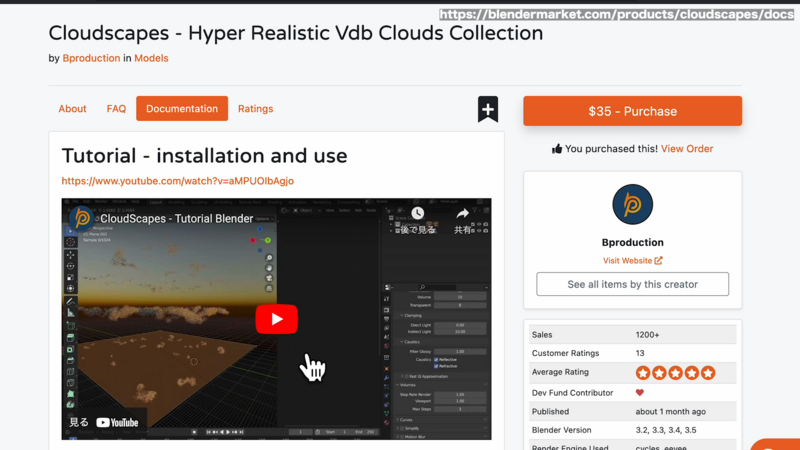The image size is (800, 450).
Task: Click the Bproduction author link
Action: pos(91,58)
